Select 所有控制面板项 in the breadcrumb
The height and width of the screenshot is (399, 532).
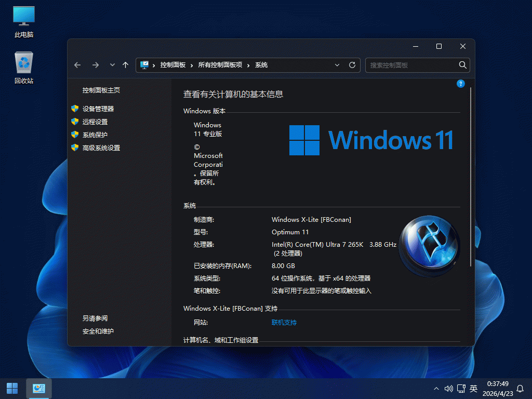click(220, 65)
